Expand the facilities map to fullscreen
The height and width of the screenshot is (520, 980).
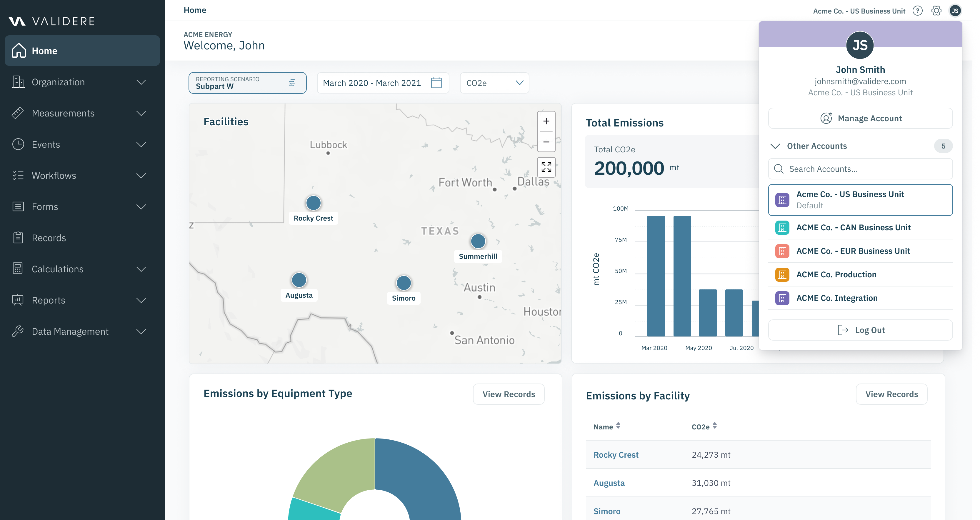546,167
